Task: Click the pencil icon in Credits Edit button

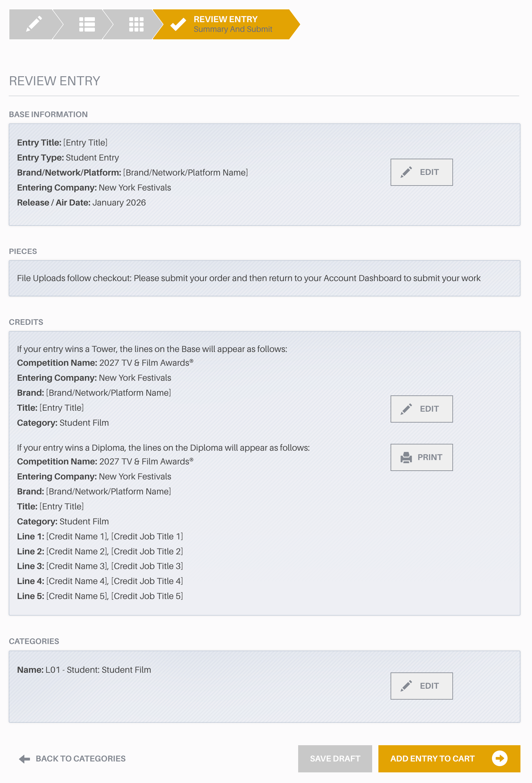Action: point(406,409)
